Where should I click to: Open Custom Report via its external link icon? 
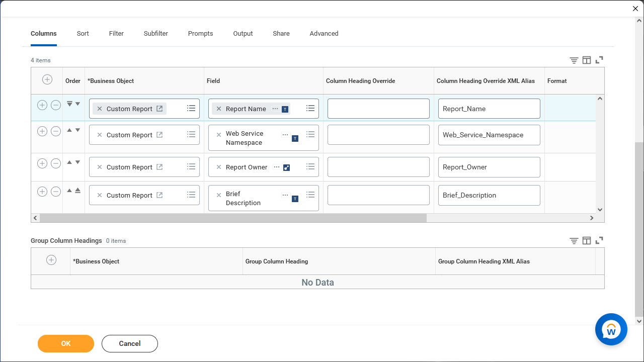(160, 108)
